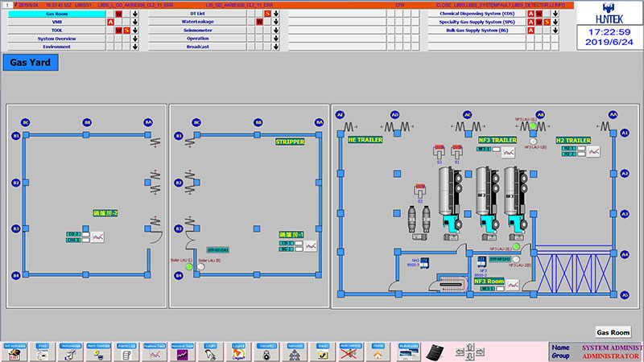Viewport: 644px width, 362px height.
Task: Open the Historical Trend chart icon
Action: click(183, 351)
